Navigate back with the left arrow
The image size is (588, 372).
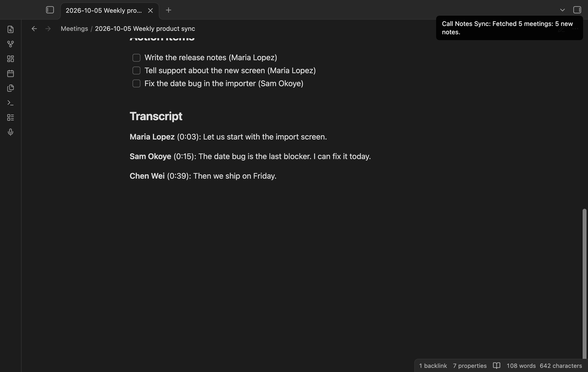(x=34, y=28)
